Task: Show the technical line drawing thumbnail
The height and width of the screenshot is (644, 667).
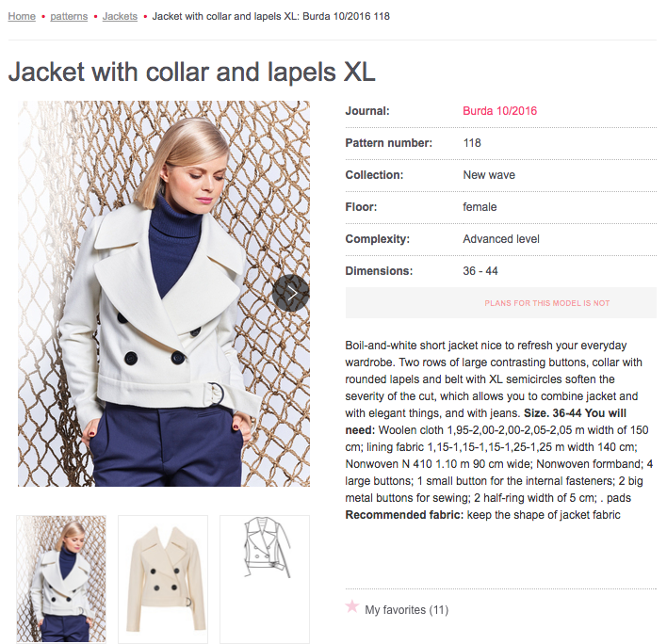Action: [265, 578]
